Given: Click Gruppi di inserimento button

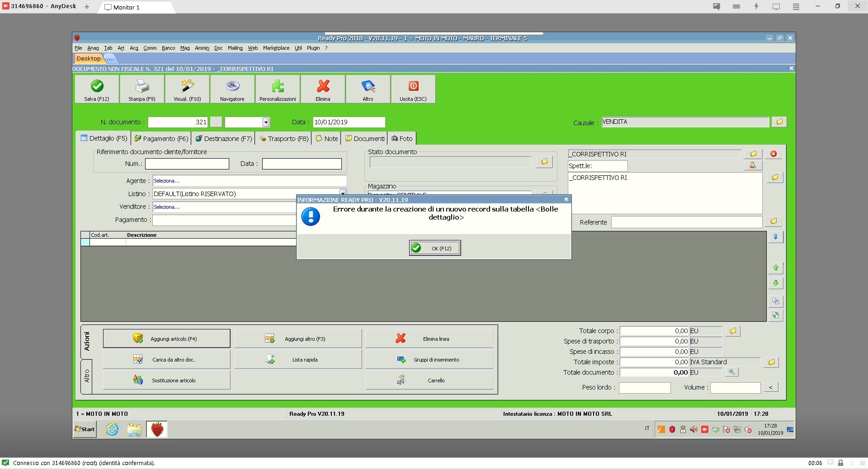Looking at the screenshot, I should 429,359.
